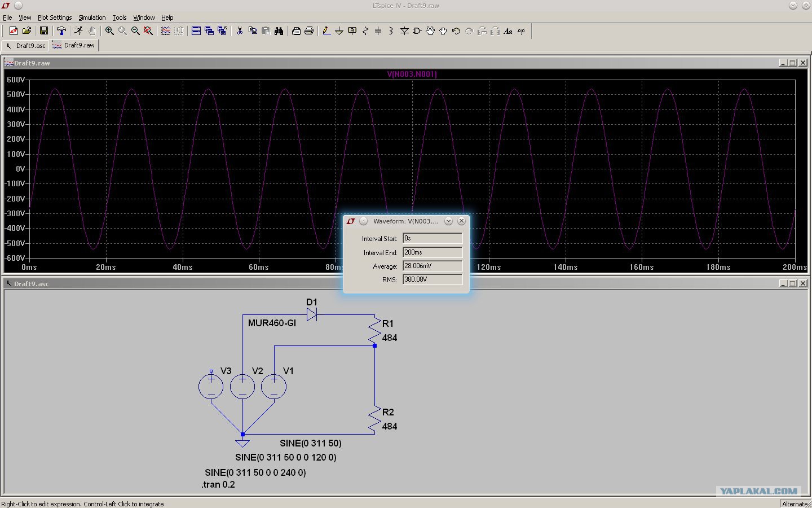Click the .op SPICE directive icon
The width and height of the screenshot is (812, 508).
pyautogui.click(x=521, y=31)
